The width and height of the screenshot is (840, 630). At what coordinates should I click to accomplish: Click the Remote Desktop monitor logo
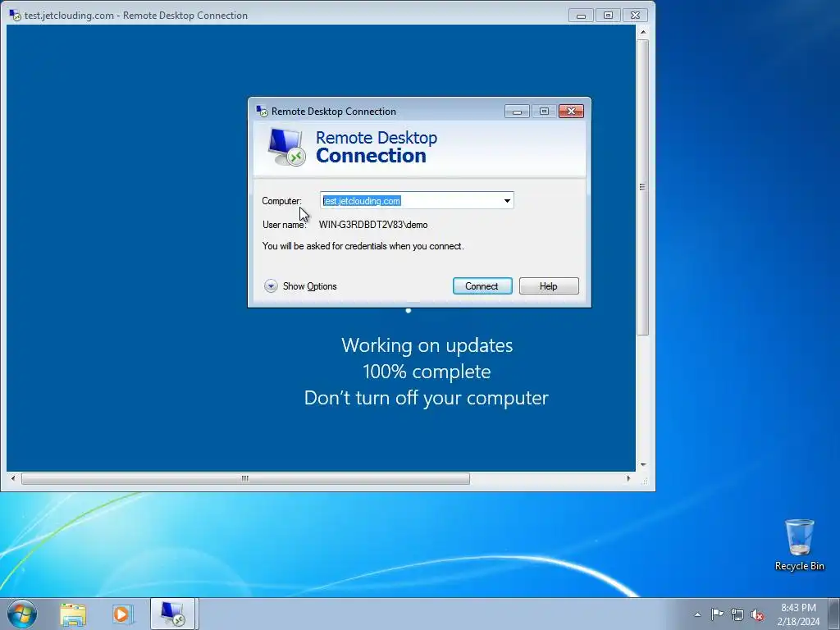[x=286, y=147]
